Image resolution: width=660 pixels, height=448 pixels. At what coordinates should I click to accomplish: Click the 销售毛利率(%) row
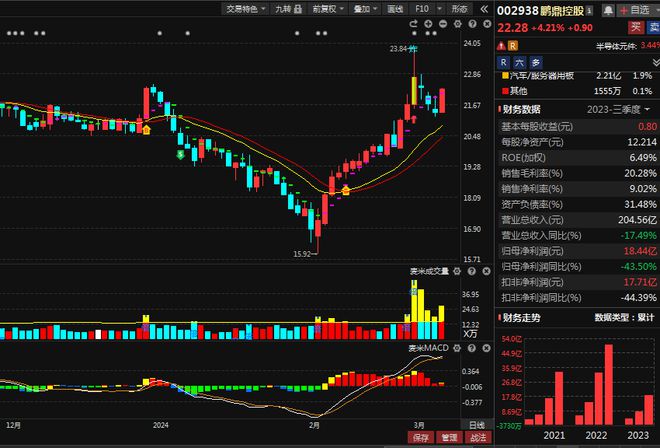[x=578, y=173]
